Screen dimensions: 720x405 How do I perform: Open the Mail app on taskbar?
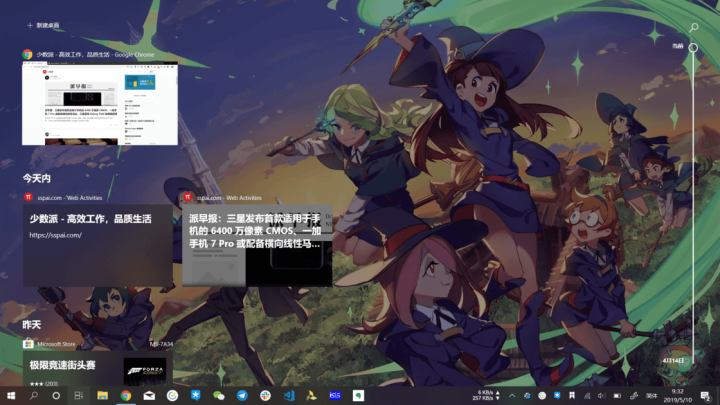point(149,395)
